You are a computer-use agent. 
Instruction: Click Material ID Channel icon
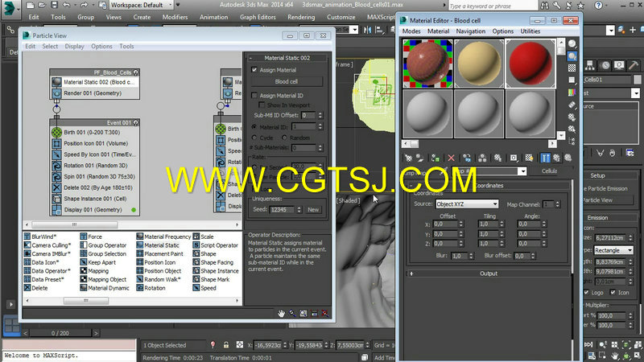(x=514, y=158)
